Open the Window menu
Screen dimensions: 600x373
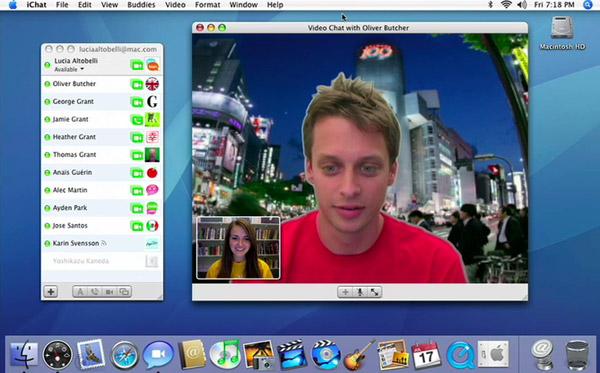pos(243,5)
